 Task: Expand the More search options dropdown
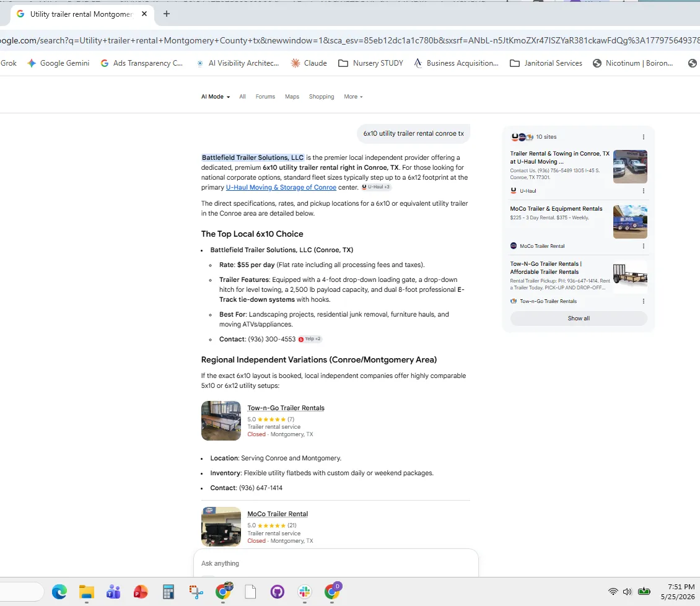point(353,97)
